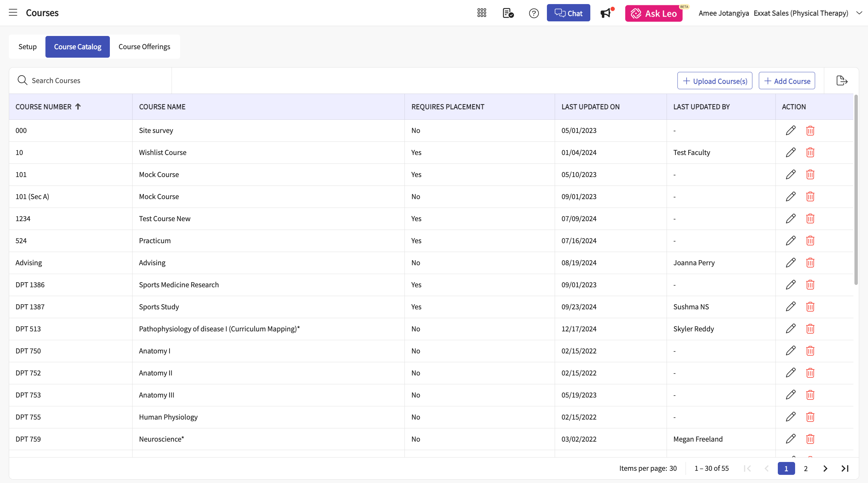Click the table vertical scrollbar
This screenshot has height=483, width=868.
click(x=856, y=190)
